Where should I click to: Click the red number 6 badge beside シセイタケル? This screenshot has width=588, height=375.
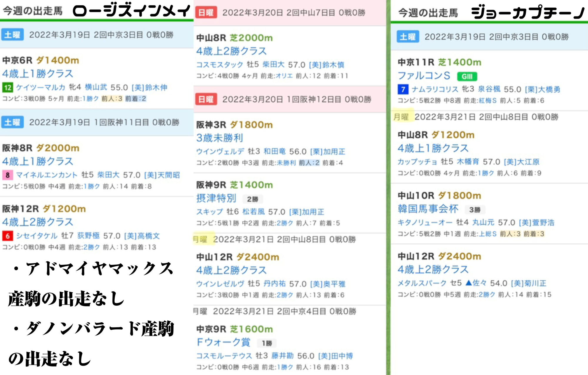pyautogui.click(x=7, y=236)
